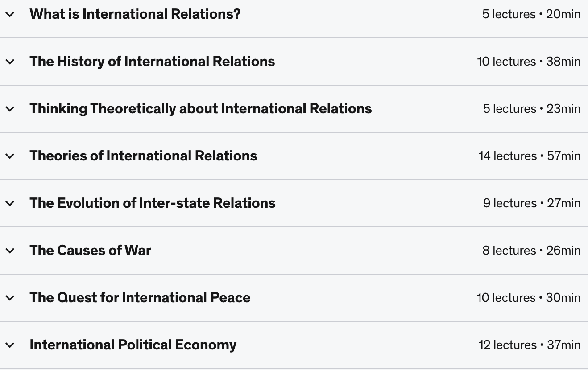Expand the chevron beside What is International Relations?
Viewport: 588px width, 370px height.
pyautogui.click(x=10, y=14)
